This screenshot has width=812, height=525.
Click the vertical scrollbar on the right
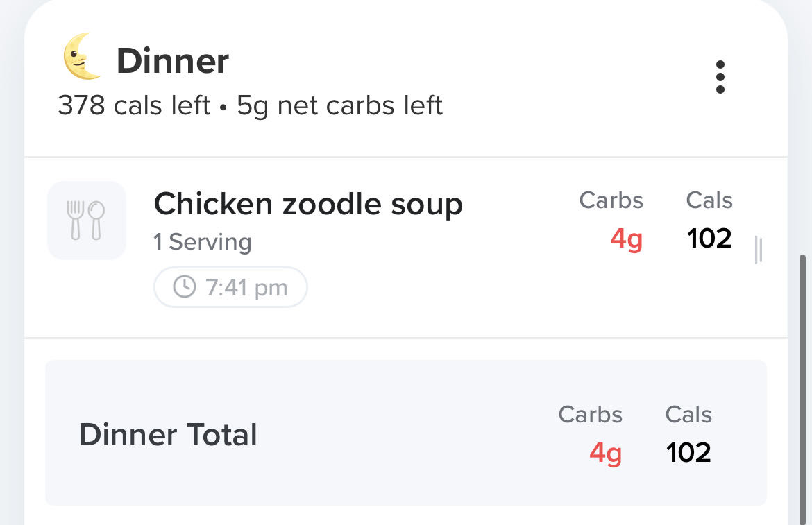click(804, 388)
